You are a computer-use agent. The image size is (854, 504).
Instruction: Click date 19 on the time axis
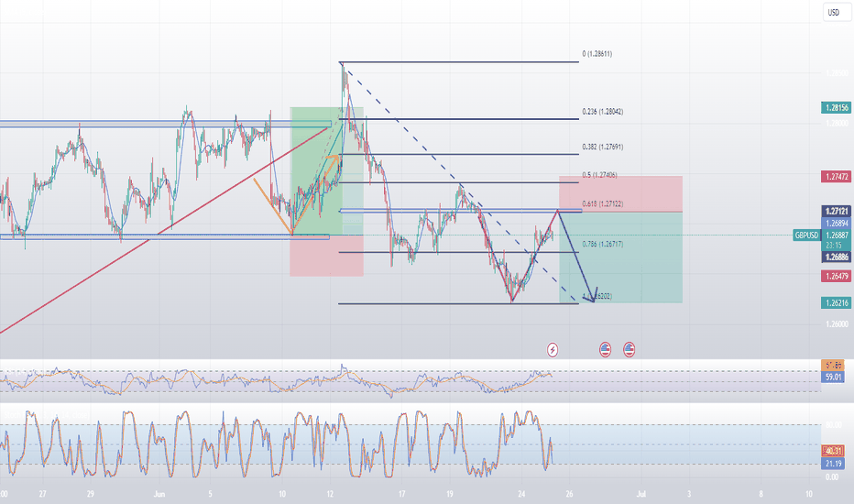[x=449, y=494]
